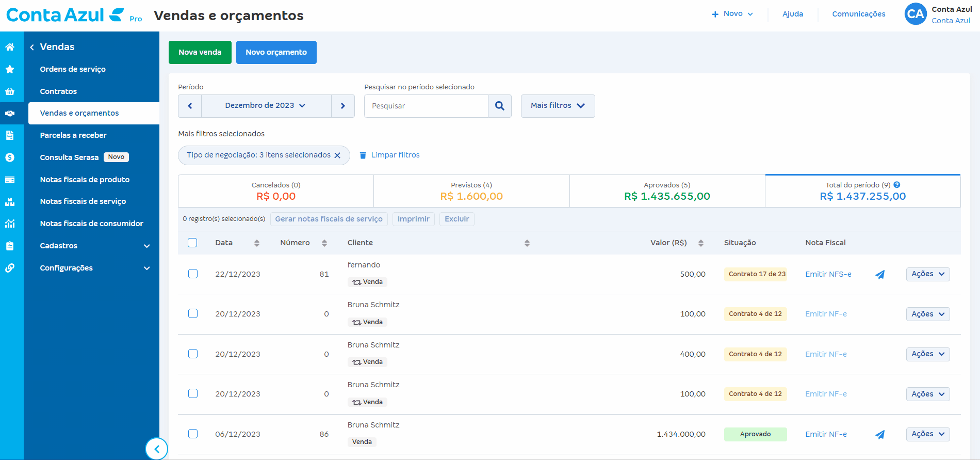
Task: Sort by Data column arrows
Action: click(257, 243)
